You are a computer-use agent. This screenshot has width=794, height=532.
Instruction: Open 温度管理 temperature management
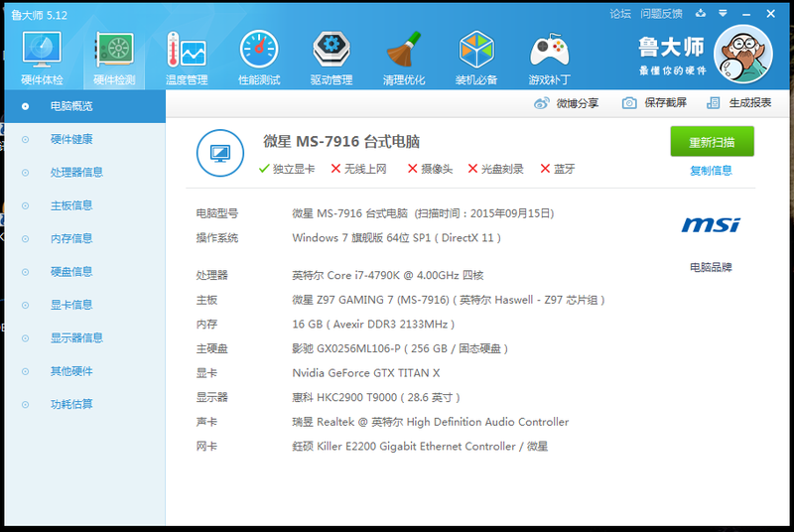point(187,58)
